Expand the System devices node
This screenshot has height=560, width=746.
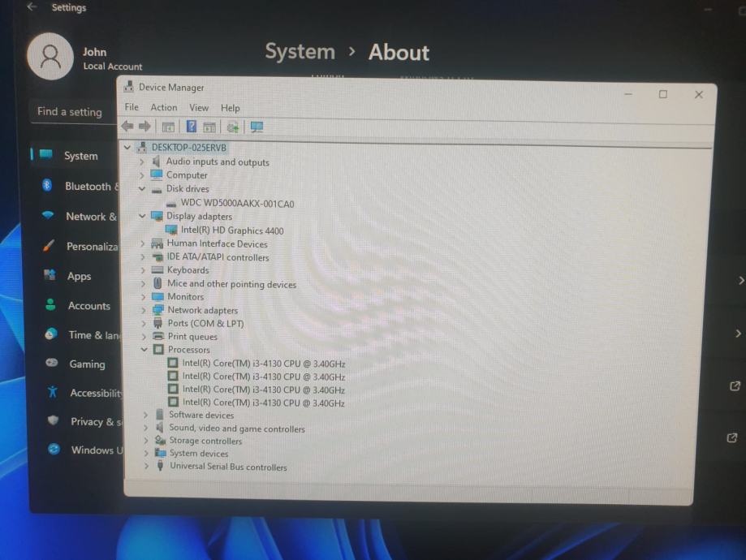(146, 454)
